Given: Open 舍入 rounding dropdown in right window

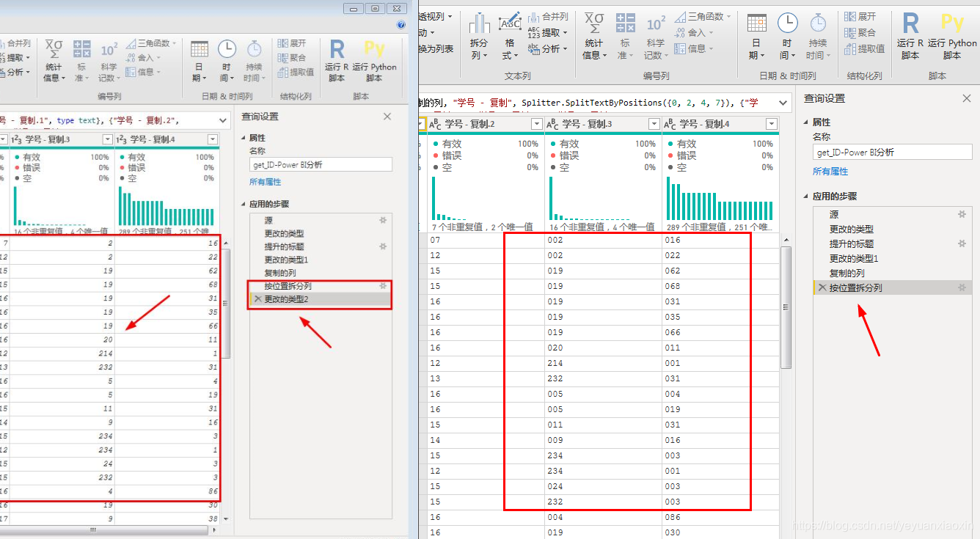Looking at the screenshot, I should (x=692, y=32).
